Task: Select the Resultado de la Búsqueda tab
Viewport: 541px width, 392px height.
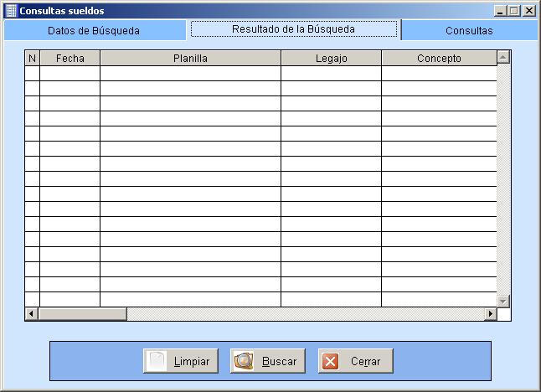Action: [x=293, y=28]
